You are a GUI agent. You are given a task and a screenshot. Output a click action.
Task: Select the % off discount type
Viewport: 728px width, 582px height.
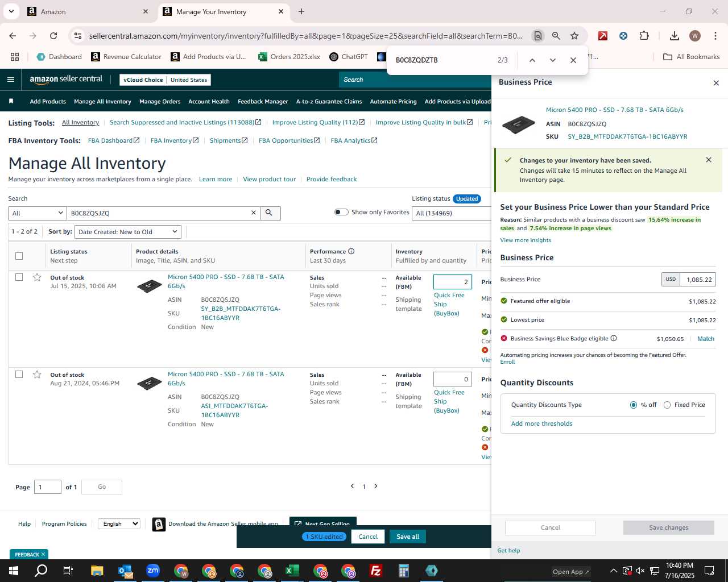[x=633, y=405]
